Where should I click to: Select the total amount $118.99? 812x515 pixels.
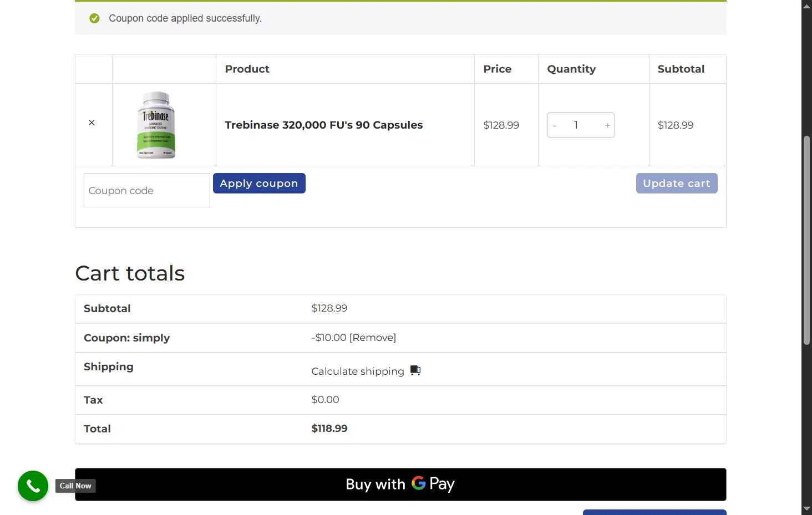click(x=329, y=429)
